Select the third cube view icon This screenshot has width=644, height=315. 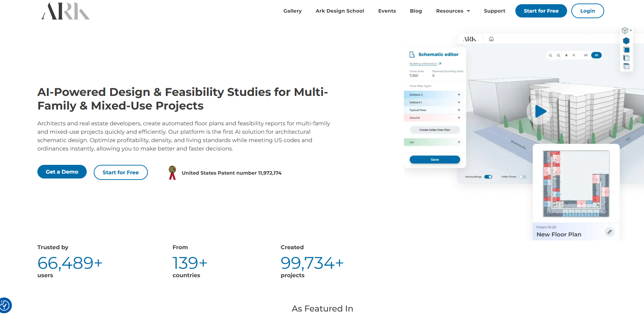click(627, 58)
